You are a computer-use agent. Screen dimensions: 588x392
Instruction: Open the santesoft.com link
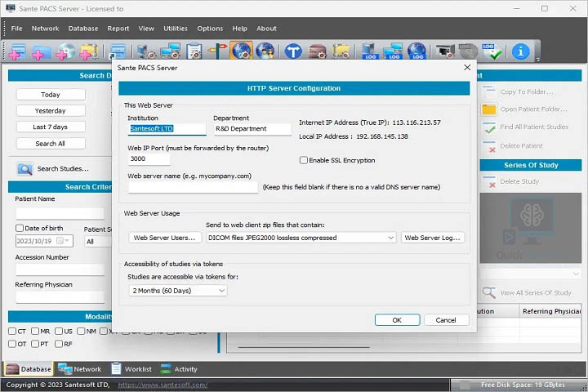[163, 385]
